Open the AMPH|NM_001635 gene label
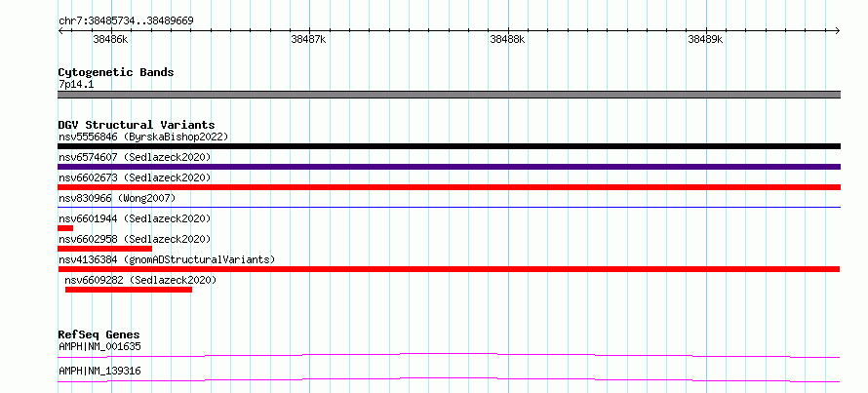The width and height of the screenshot is (868, 393). [x=99, y=346]
